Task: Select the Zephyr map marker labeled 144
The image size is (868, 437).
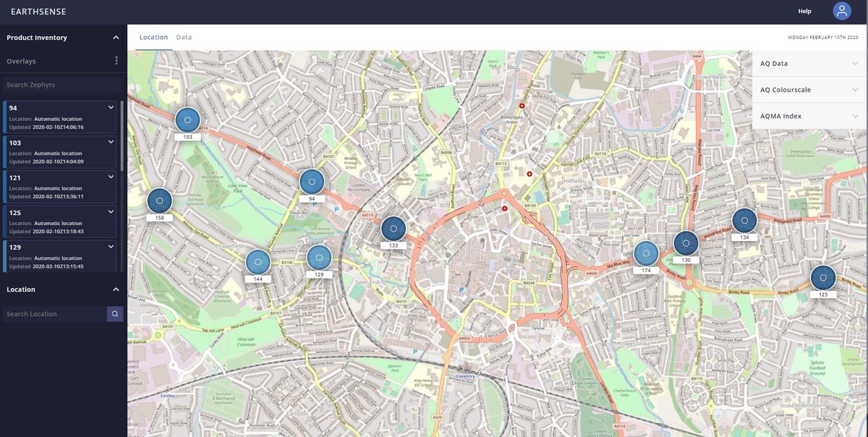Action: pos(258,262)
